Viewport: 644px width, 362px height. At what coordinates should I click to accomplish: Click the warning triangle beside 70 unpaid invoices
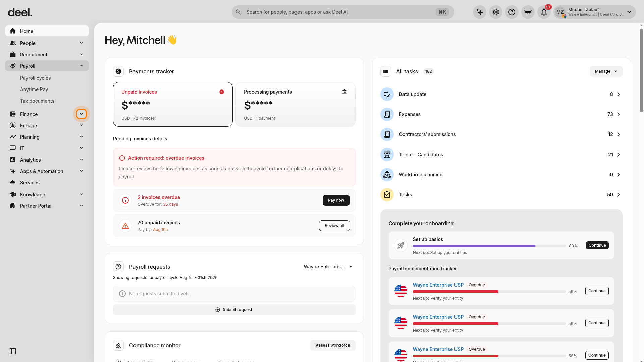[x=125, y=226]
